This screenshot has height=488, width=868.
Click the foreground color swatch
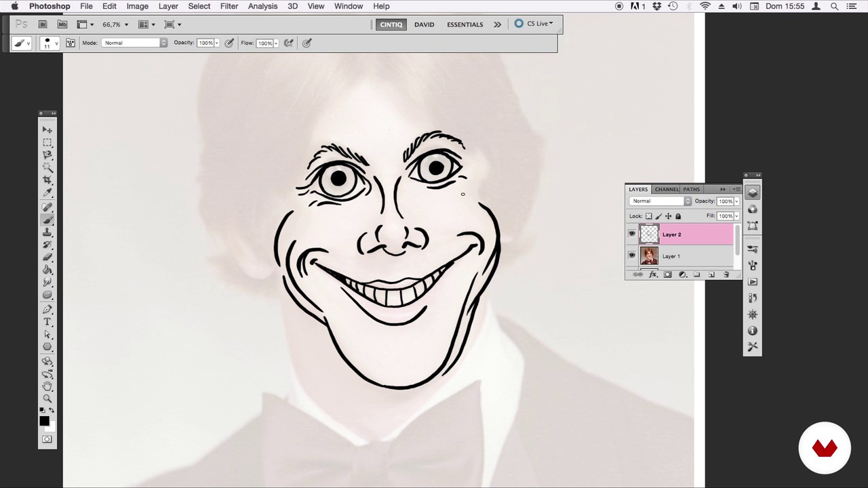tap(44, 422)
